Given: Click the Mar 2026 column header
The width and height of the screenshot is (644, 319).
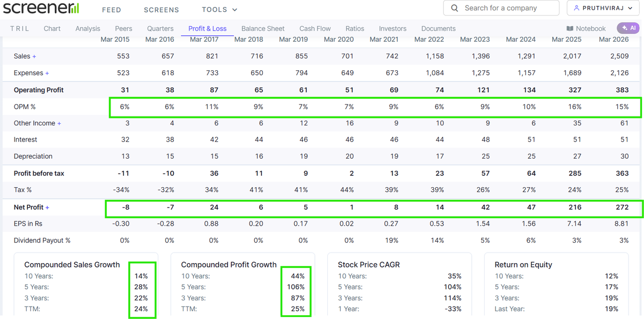Looking at the screenshot, I should click(x=613, y=39).
